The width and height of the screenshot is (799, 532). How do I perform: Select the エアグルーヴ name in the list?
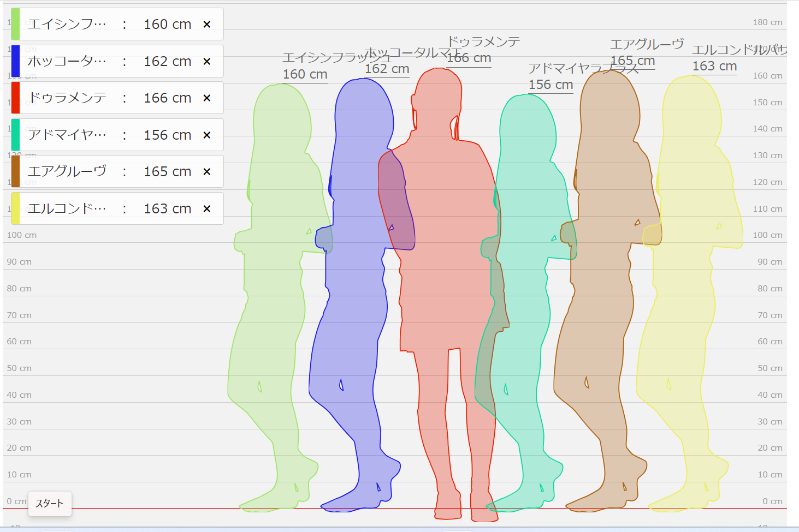pos(67,171)
